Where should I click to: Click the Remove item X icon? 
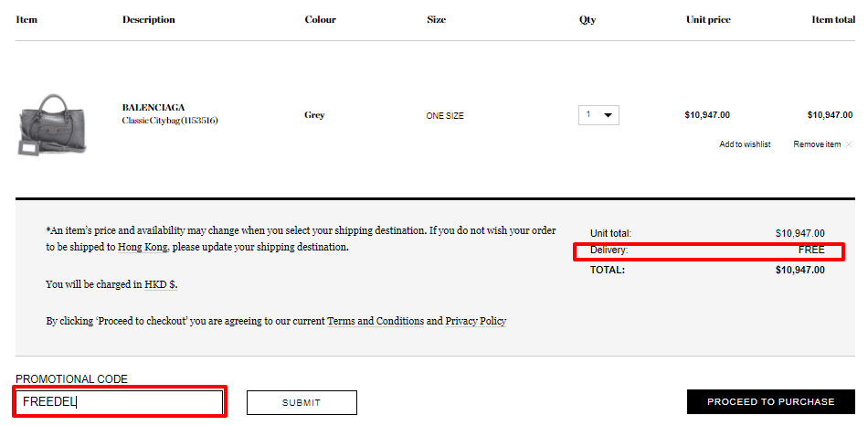pos(849,144)
